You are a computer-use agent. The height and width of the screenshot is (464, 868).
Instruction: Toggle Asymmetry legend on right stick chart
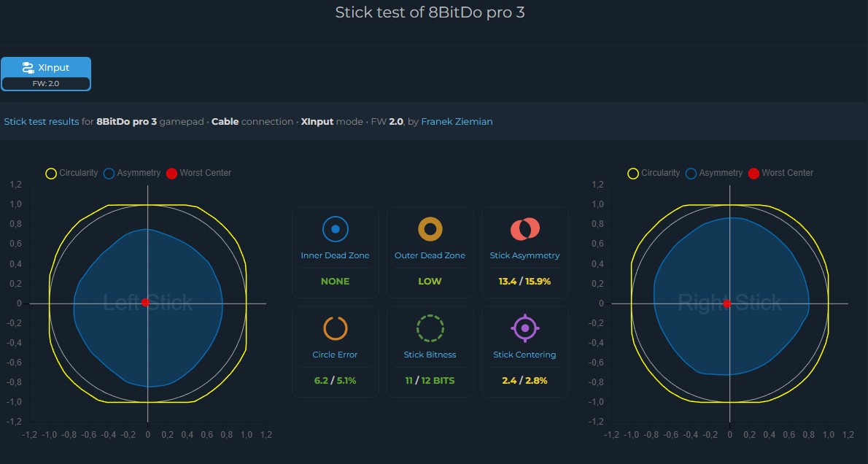pos(713,173)
